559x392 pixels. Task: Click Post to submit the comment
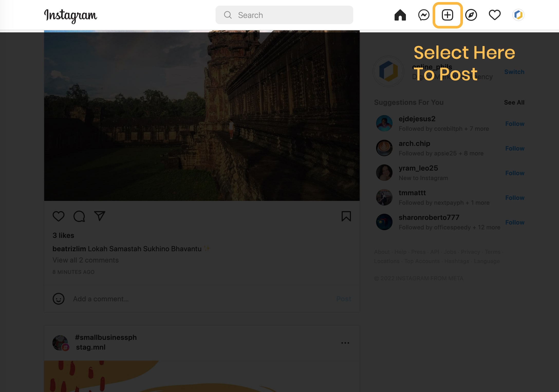coord(344,299)
